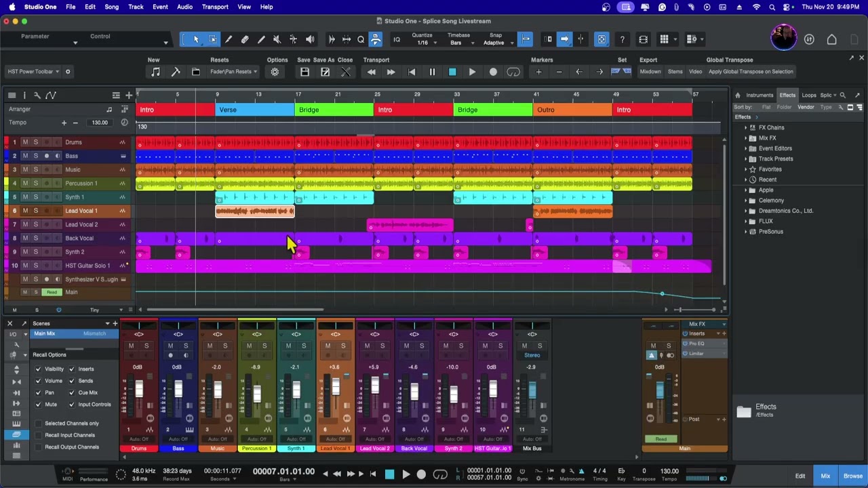868x488 pixels.
Task: Enable Selected Channels only checkbox
Action: [39, 424]
